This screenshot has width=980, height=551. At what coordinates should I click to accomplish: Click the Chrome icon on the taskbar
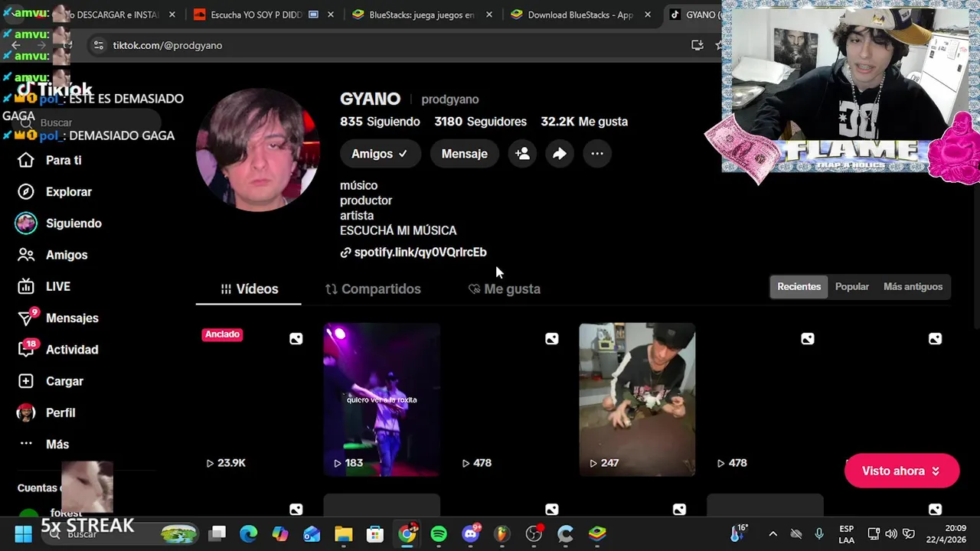tap(407, 534)
